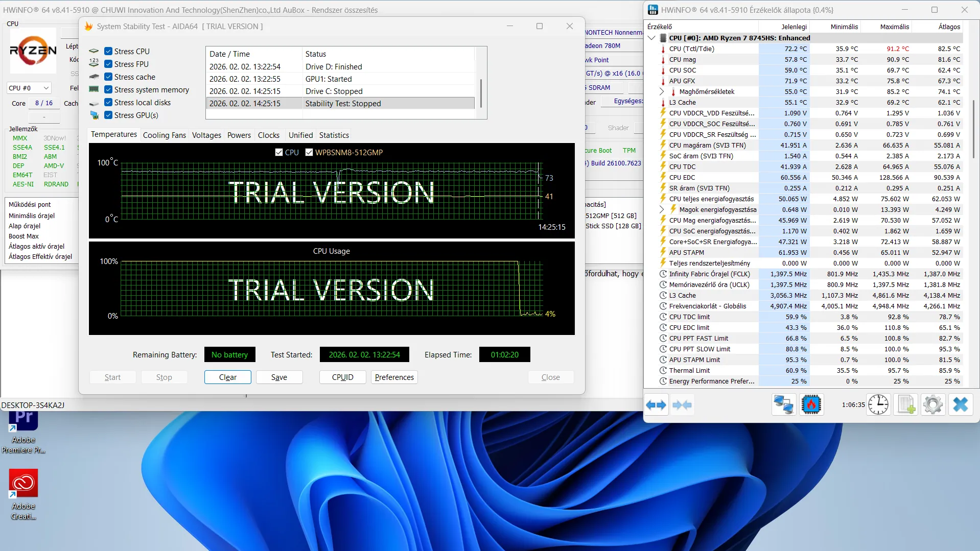This screenshot has height=551, width=980.
Task: Open HWiNFO sensor settings gear icon
Action: coord(933,405)
